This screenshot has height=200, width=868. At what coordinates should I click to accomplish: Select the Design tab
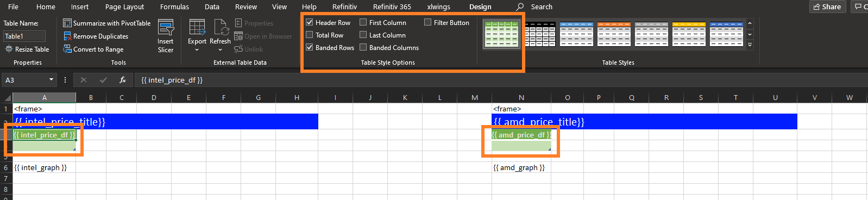(480, 7)
